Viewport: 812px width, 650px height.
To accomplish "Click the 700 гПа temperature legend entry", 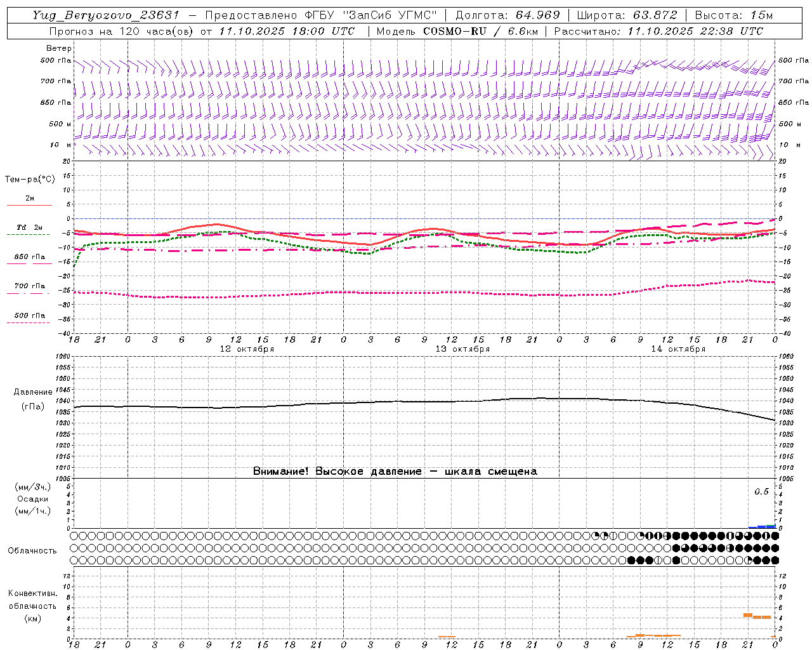I will [x=29, y=288].
